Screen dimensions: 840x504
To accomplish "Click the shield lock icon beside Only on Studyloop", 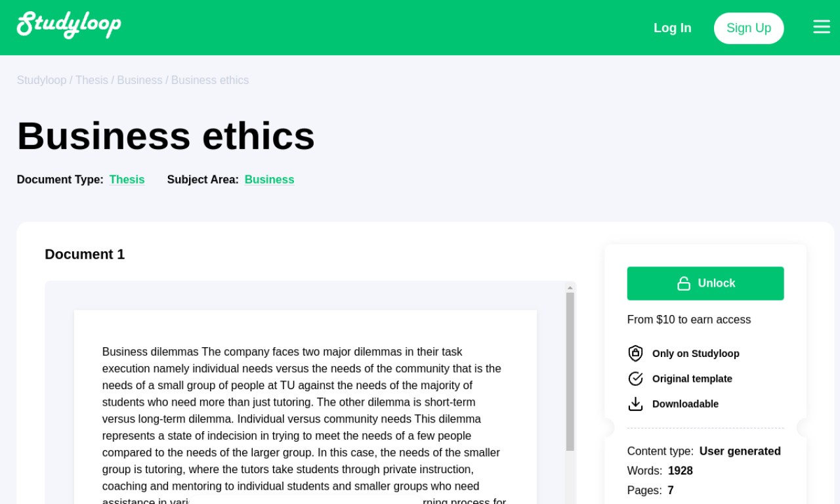I will pos(635,353).
